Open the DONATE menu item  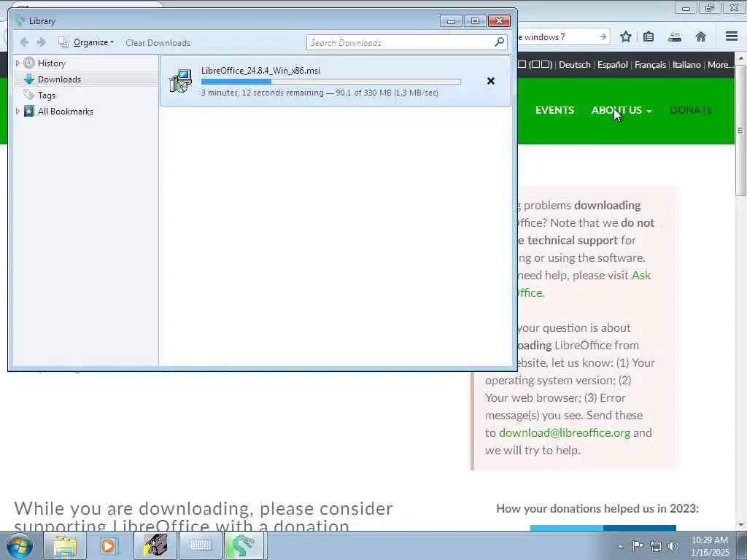click(691, 110)
